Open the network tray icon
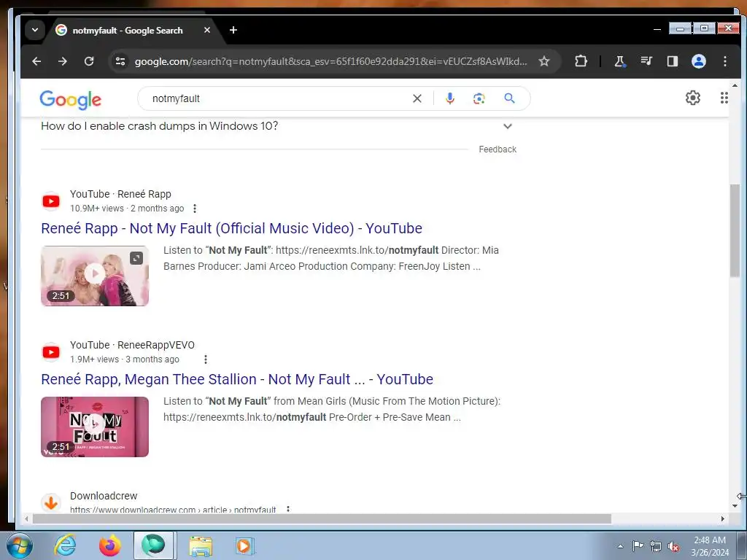 (x=656, y=546)
